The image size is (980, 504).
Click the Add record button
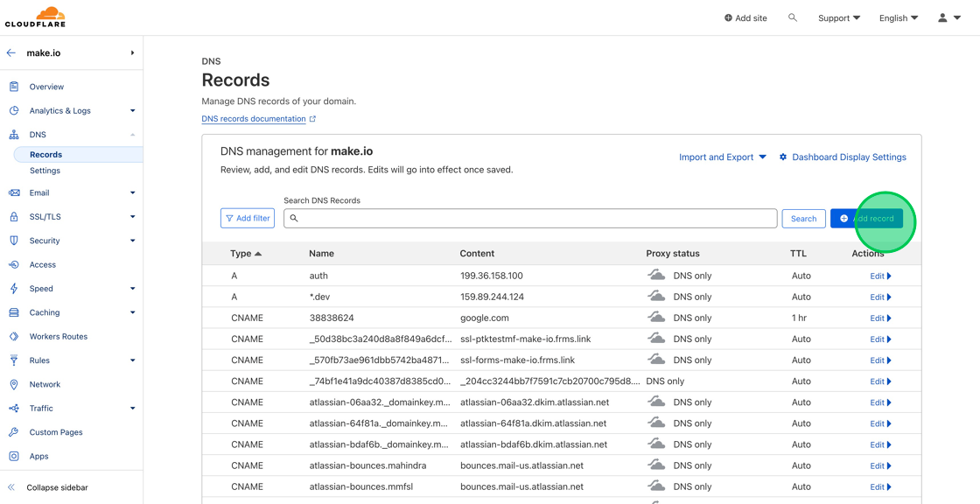867,218
